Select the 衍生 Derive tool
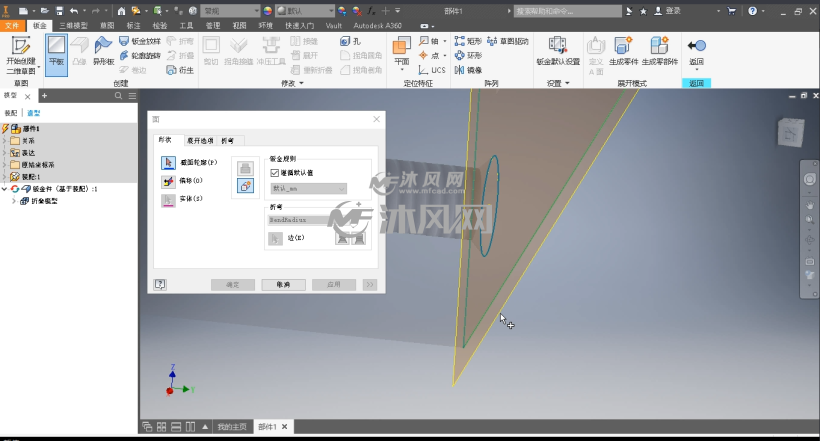 click(180, 70)
